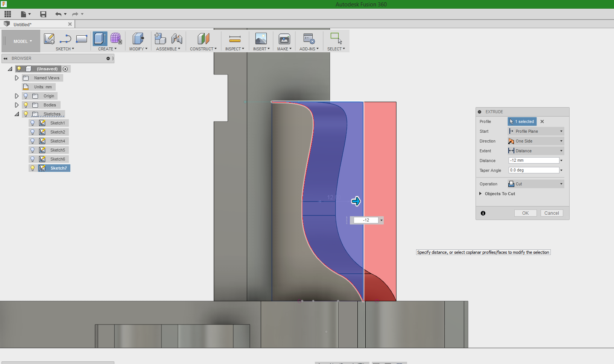Viewport: 614px width, 364px height.
Task: Select Sketch6 in the browser
Action: 58,159
